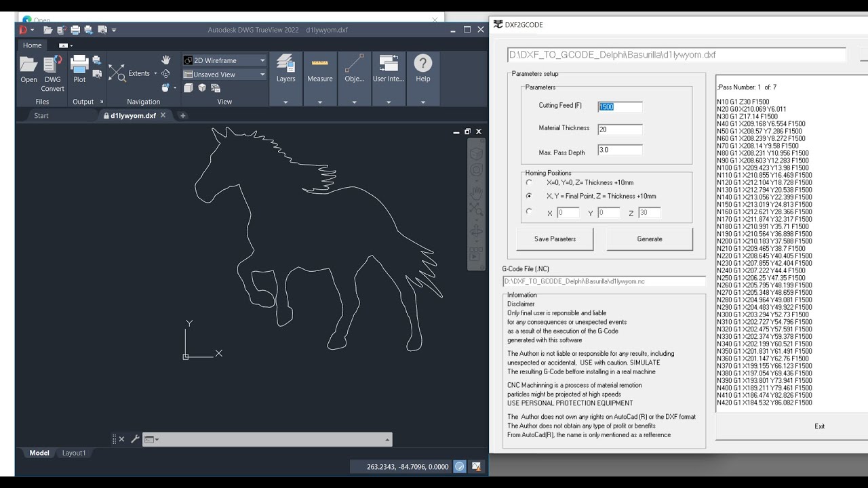This screenshot has width=868, height=488.
Task: Click the Save Paraeters button
Action: pyautogui.click(x=555, y=239)
